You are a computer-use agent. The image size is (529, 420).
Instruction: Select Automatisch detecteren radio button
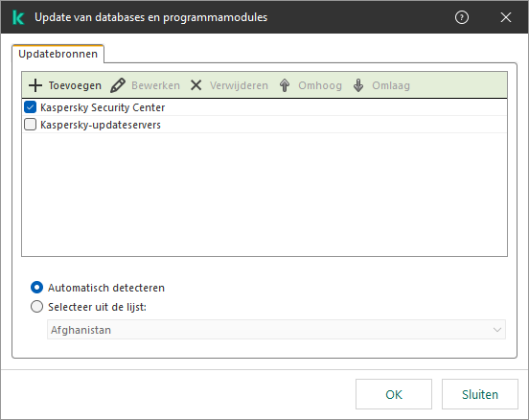[x=36, y=288]
